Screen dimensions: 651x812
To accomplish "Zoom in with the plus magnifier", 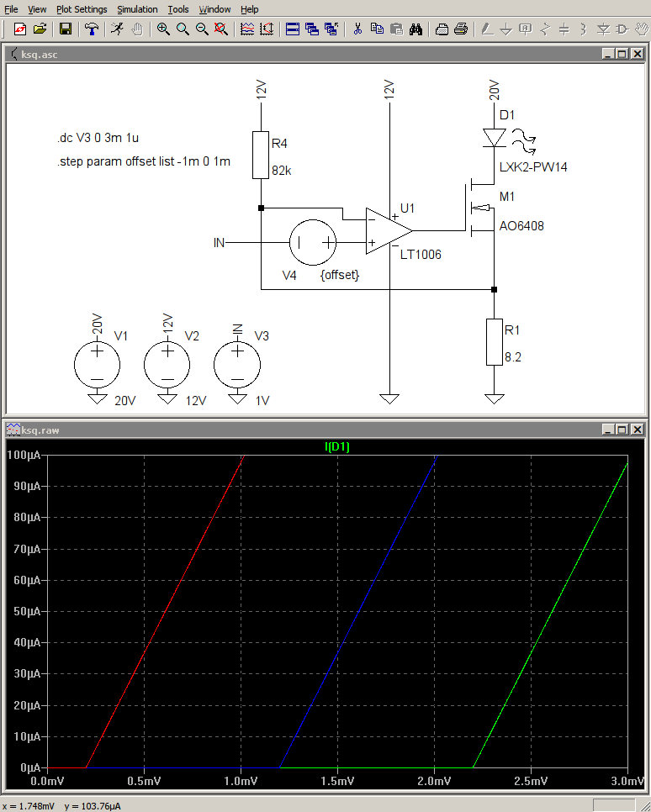I will point(163,29).
